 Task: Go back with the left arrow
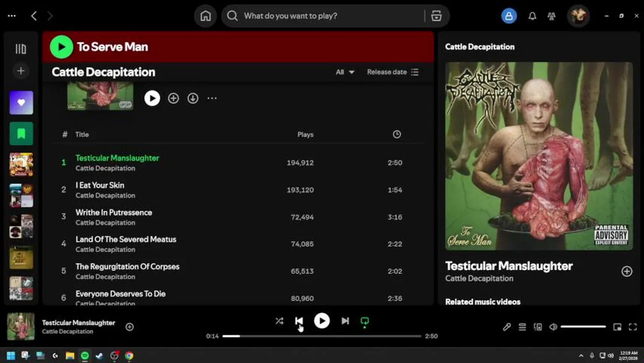pyautogui.click(x=34, y=16)
